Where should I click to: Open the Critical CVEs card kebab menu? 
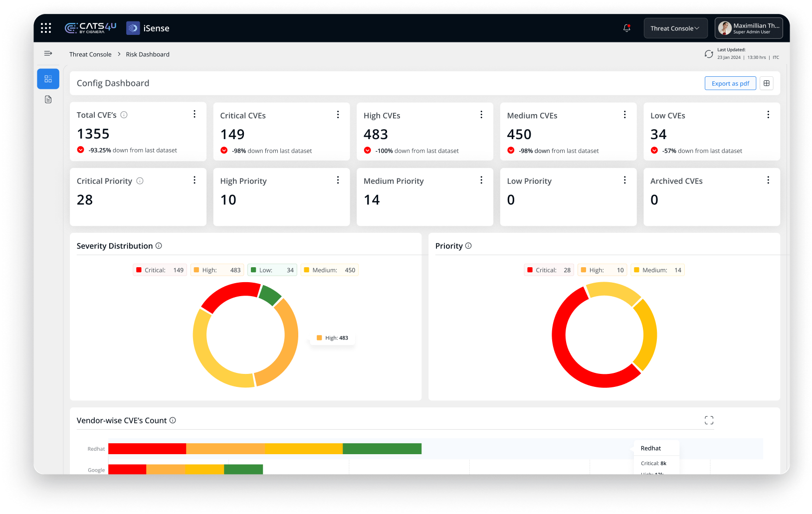coord(338,115)
